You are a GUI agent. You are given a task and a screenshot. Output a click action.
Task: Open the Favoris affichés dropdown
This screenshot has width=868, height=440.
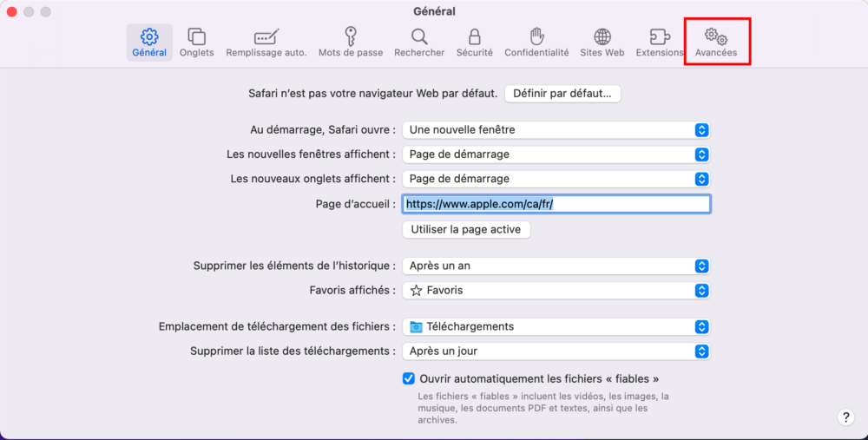(x=556, y=291)
